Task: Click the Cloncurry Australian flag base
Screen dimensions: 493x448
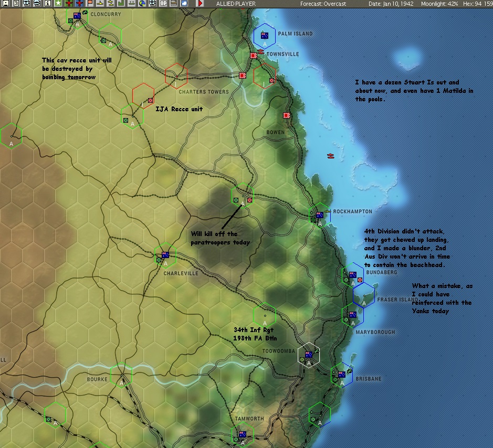Action: (x=77, y=16)
